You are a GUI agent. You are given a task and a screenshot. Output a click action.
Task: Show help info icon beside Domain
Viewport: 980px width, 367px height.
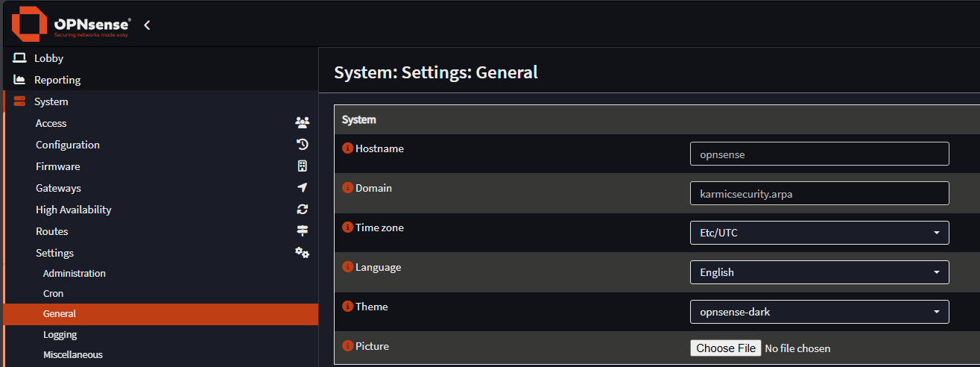[347, 188]
